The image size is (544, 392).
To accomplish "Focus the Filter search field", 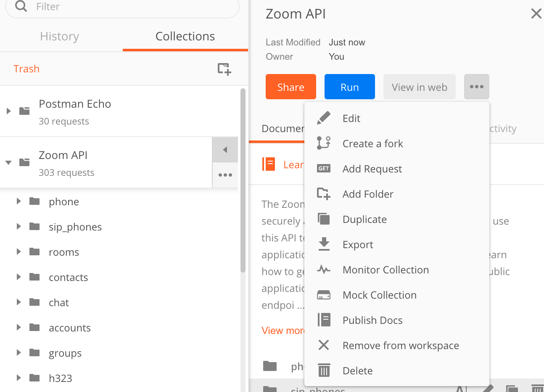I will point(122,6).
